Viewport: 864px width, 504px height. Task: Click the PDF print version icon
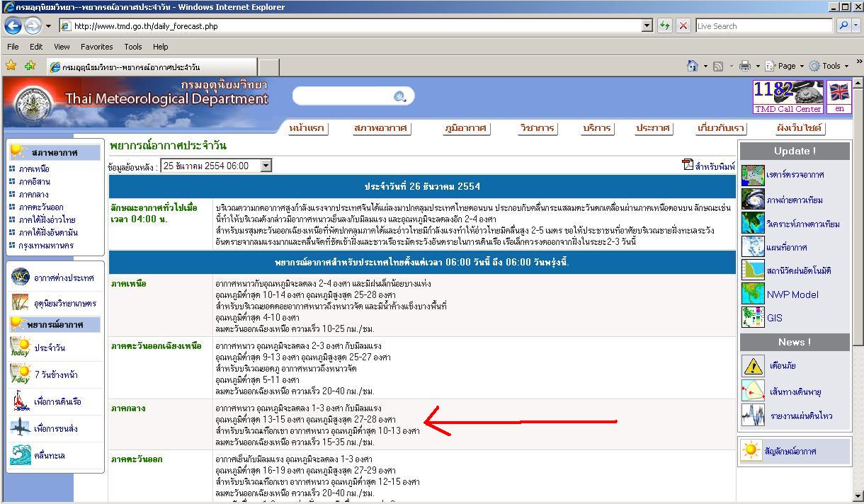coord(688,165)
